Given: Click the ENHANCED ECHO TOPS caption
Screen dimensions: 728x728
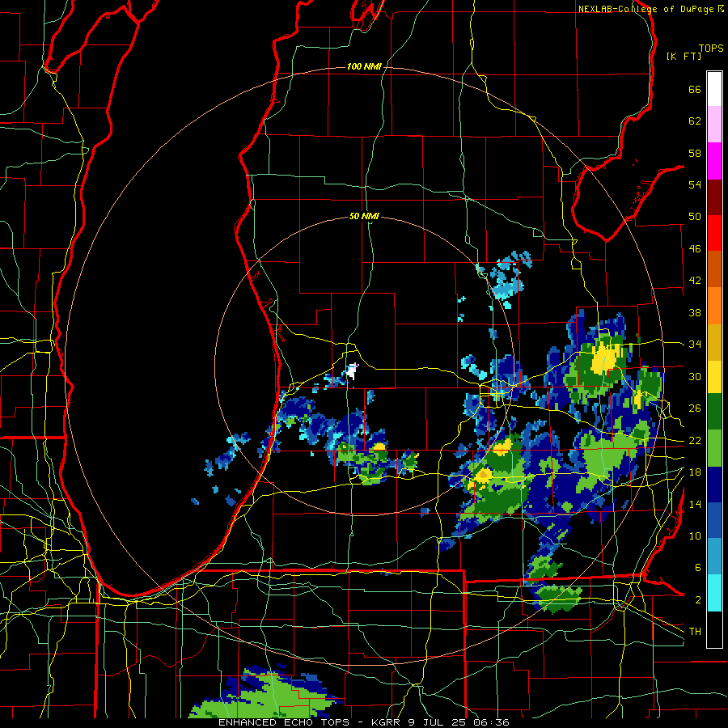Looking at the screenshot, I should coord(284,722).
